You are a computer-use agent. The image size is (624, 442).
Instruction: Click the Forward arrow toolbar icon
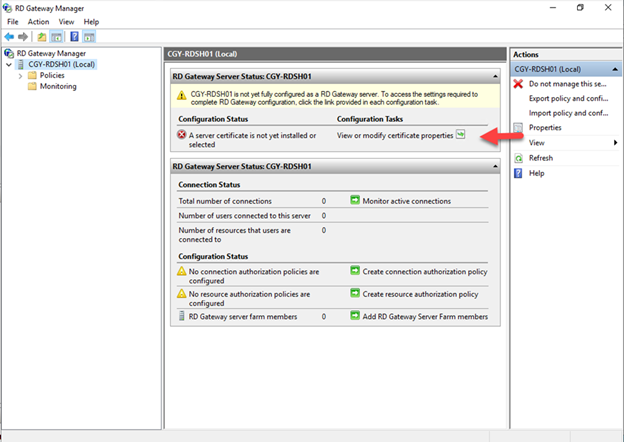[24, 36]
